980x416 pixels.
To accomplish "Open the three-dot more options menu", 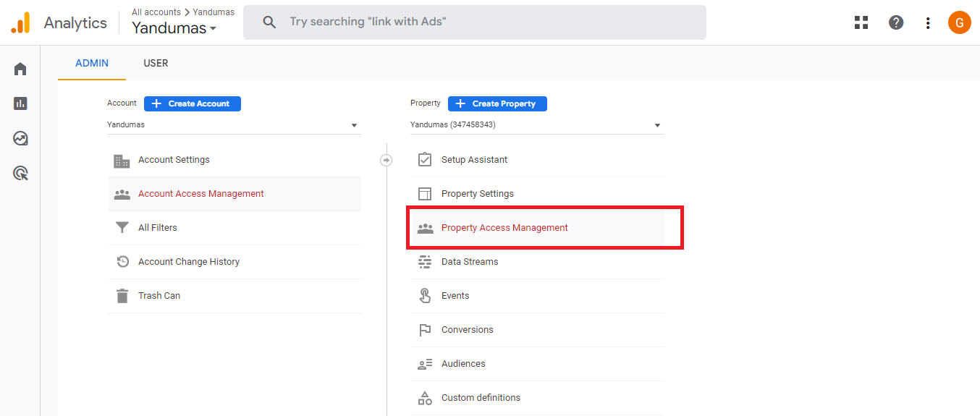I will (928, 22).
